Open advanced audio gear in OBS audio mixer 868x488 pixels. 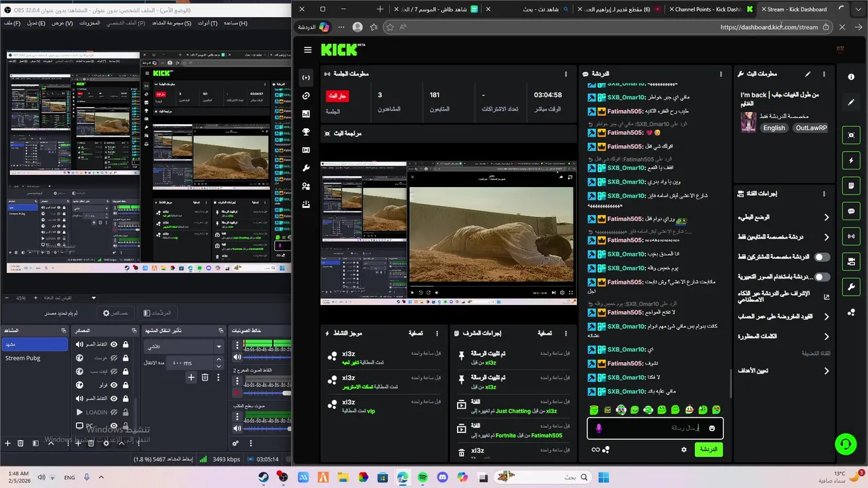[235, 443]
